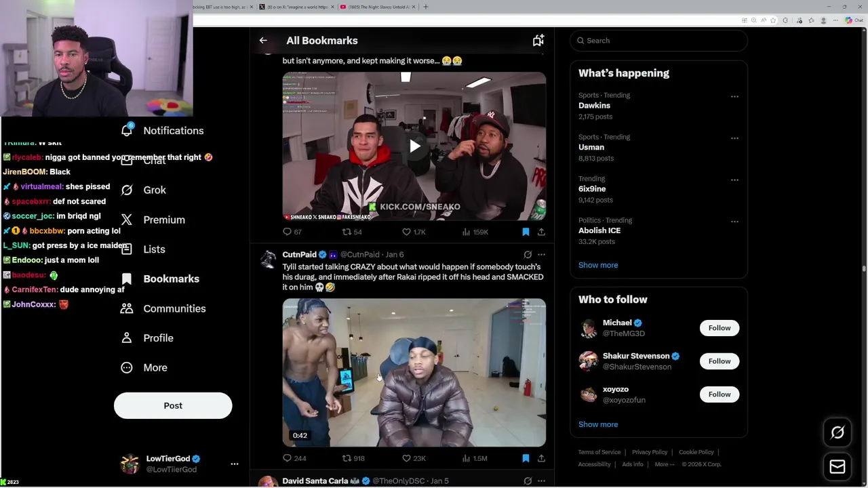
Task: Open options for Abolish ICE trend
Action: [x=734, y=221]
